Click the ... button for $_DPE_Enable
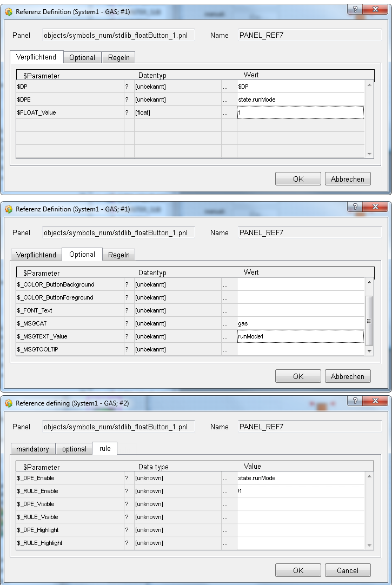 point(229,478)
